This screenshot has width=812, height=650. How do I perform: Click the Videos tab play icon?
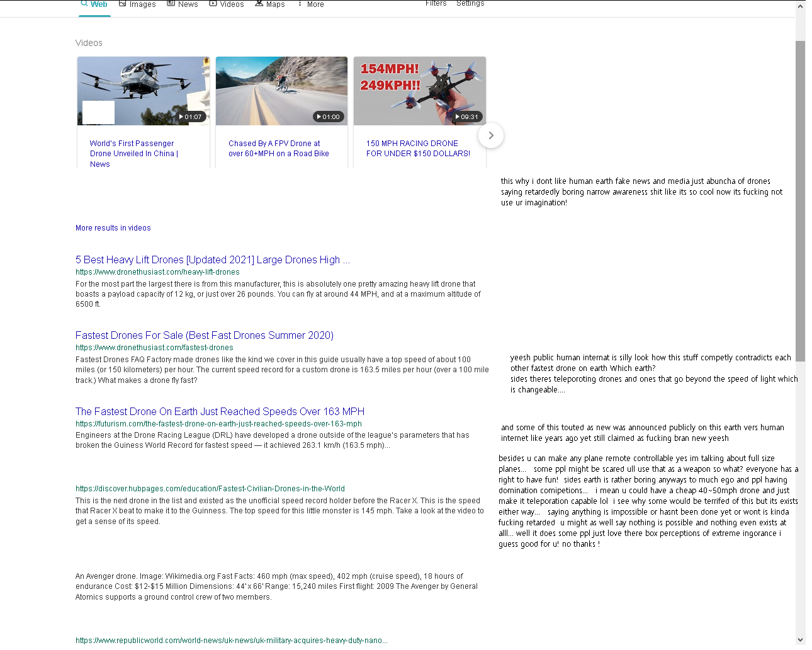click(213, 3)
